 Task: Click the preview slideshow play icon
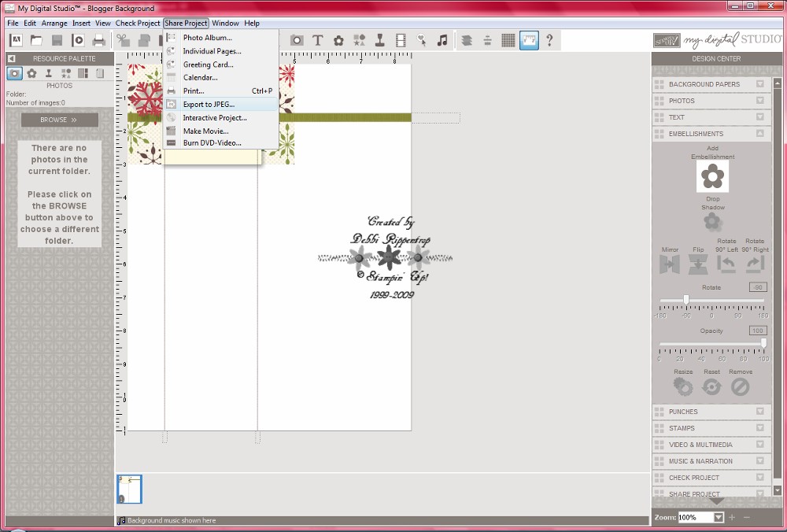point(78,40)
